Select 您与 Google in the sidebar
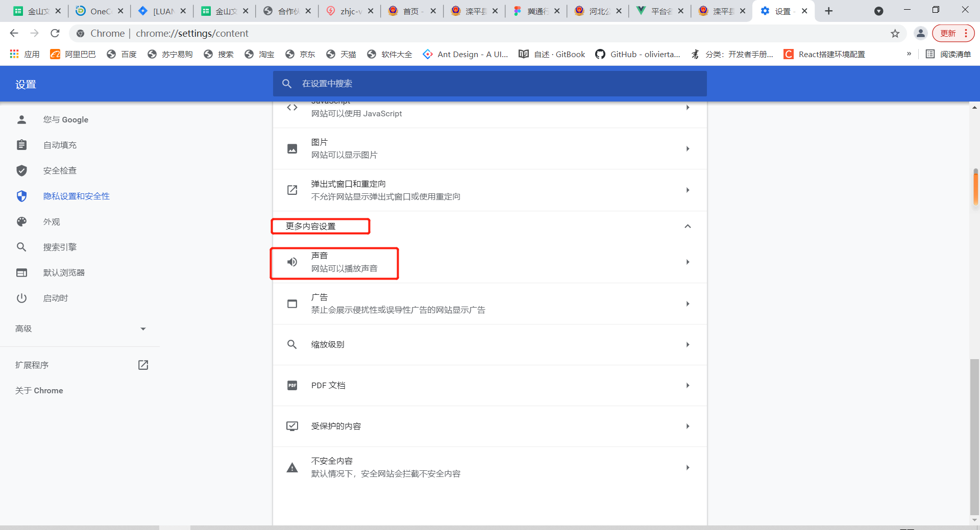Screen dimensions: 980x530 (65, 119)
